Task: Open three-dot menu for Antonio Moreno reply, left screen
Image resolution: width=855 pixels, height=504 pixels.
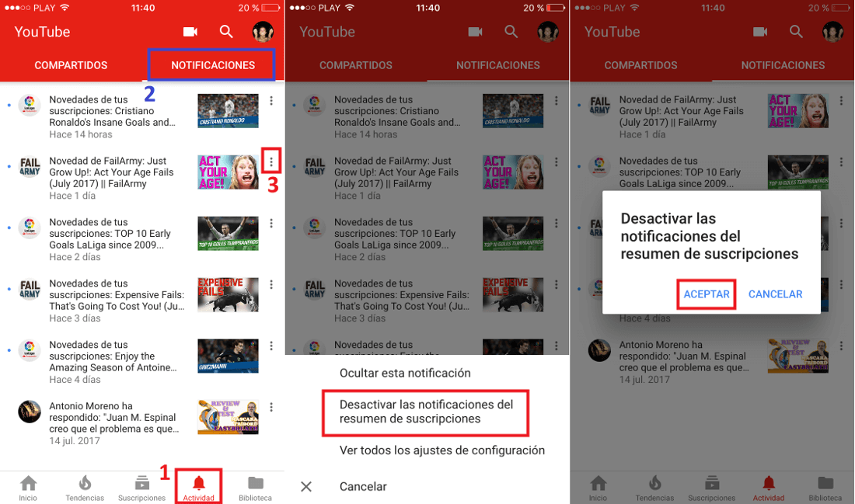Action: point(271,407)
